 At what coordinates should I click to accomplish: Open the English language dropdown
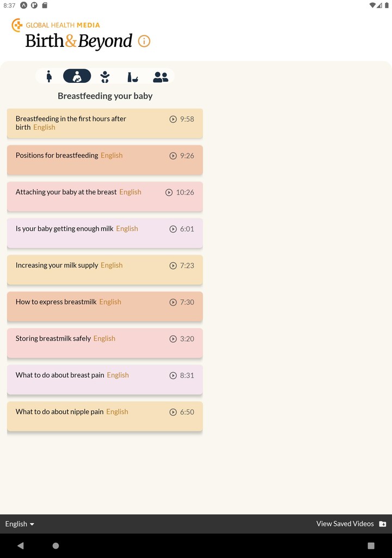pyautogui.click(x=20, y=524)
